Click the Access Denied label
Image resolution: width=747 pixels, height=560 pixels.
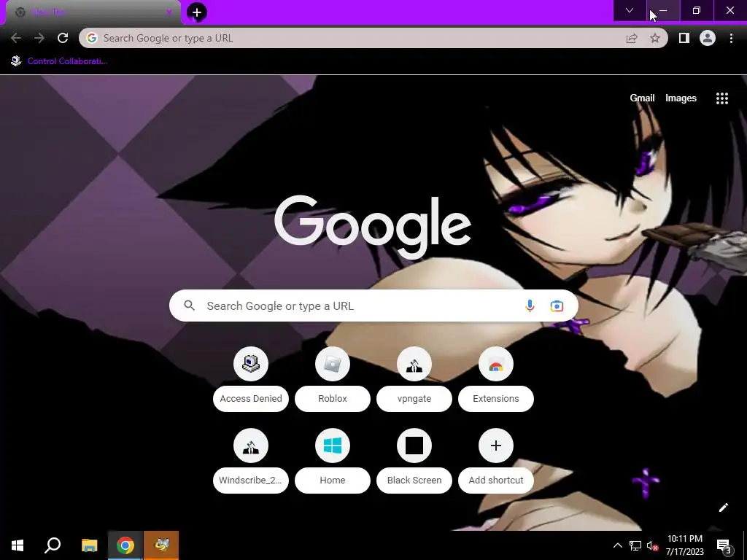pyautogui.click(x=251, y=399)
